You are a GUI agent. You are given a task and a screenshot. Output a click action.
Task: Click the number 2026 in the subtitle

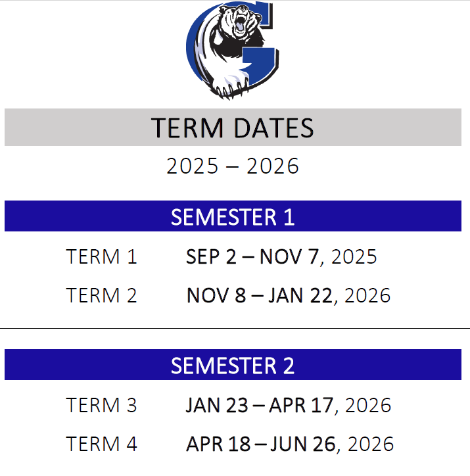tap(273, 166)
